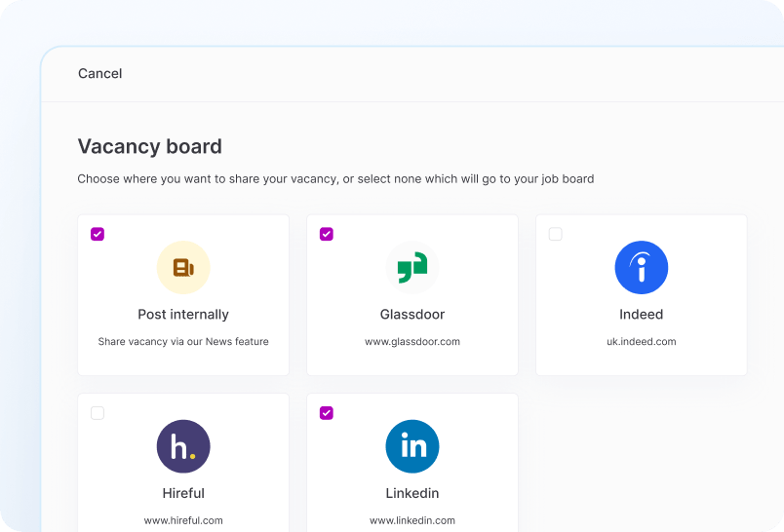Click the Hireful logo icon
Viewport: 784px width, 532px height.
click(183, 446)
